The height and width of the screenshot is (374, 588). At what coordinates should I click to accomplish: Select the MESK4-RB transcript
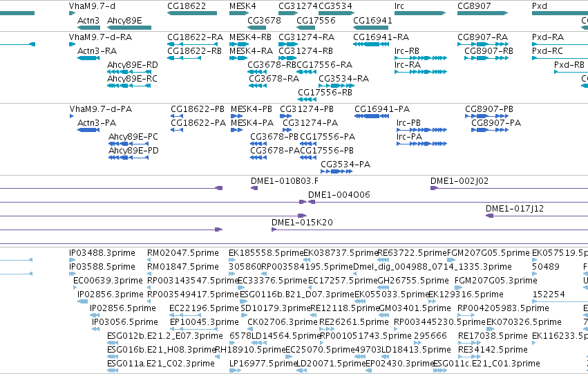pos(239,44)
